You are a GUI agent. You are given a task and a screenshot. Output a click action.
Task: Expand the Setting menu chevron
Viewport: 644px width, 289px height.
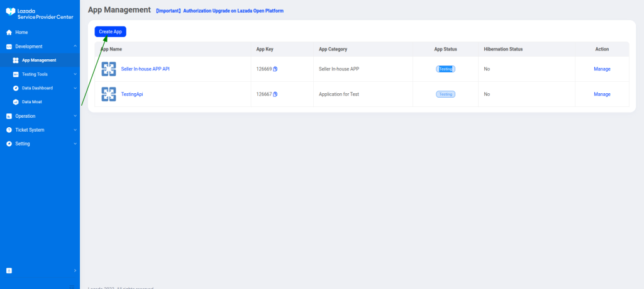(x=75, y=144)
